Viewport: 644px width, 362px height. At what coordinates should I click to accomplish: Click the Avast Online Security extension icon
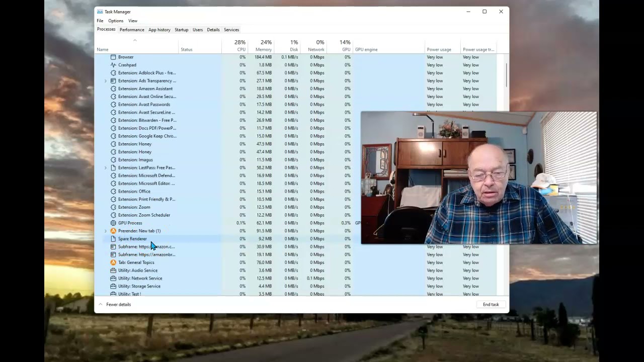(113, 97)
